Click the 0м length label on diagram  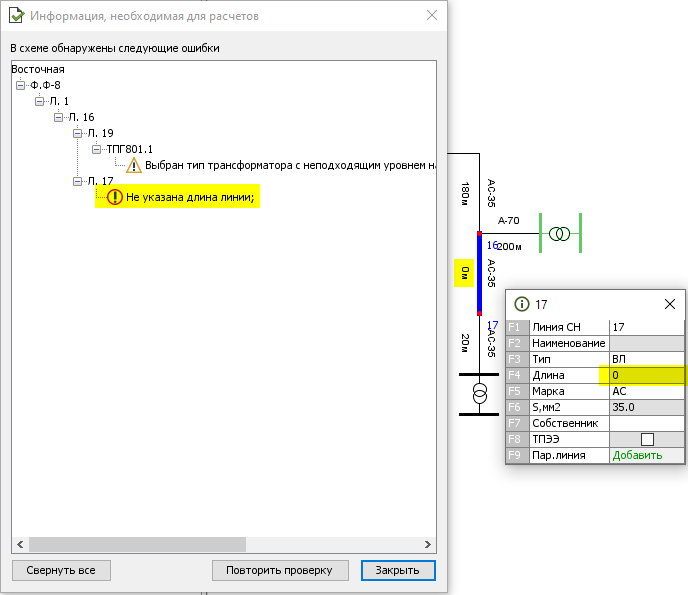[465, 273]
